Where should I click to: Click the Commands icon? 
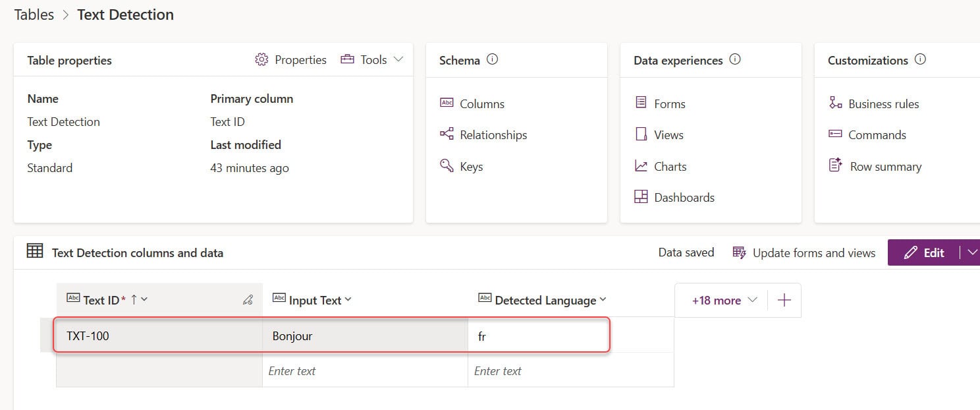tap(835, 134)
